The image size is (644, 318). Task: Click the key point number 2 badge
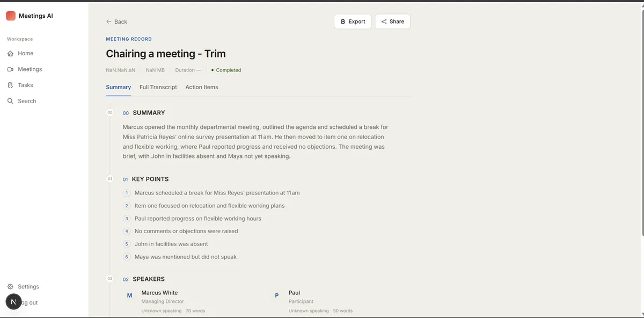[x=127, y=206]
